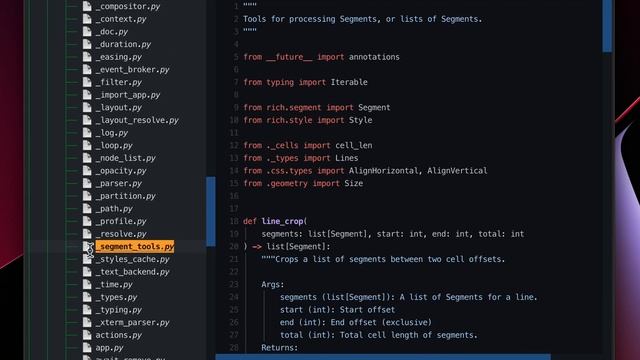The height and width of the screenshot is (360, 640).
Task: Click the file icon beside _log.py
Action: 87,133
